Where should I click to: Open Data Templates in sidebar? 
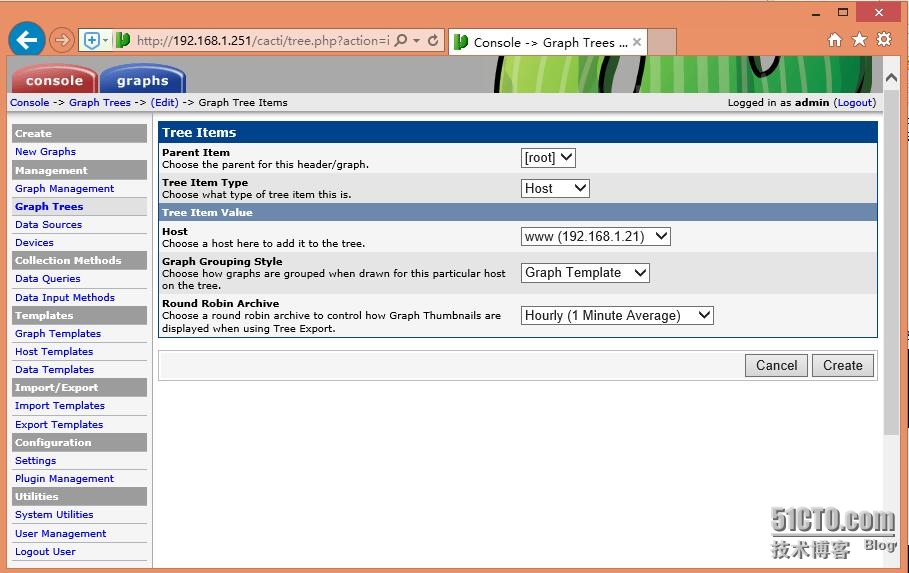point(54,369)
